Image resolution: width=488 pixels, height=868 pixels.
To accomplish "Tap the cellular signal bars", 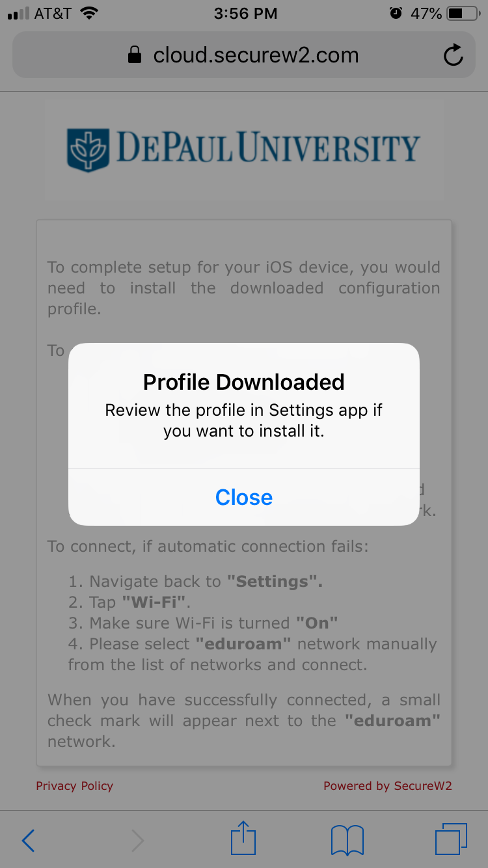I will (x=18, y=14).
